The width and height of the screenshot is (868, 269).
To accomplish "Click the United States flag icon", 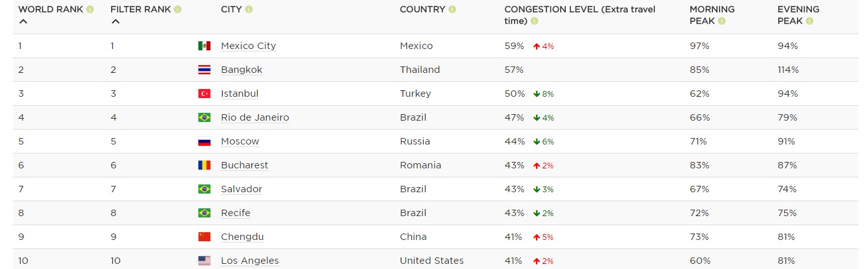I will 204,261.
